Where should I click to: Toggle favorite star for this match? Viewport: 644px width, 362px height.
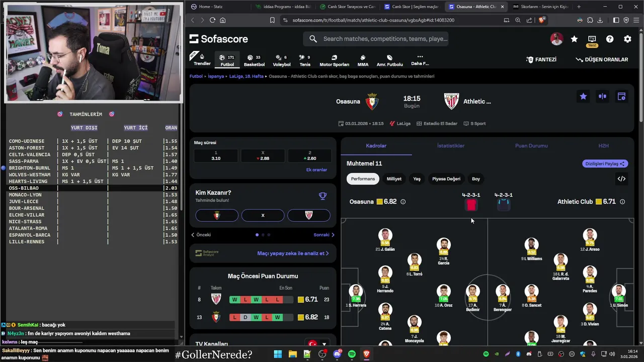(x=583, y=97)
